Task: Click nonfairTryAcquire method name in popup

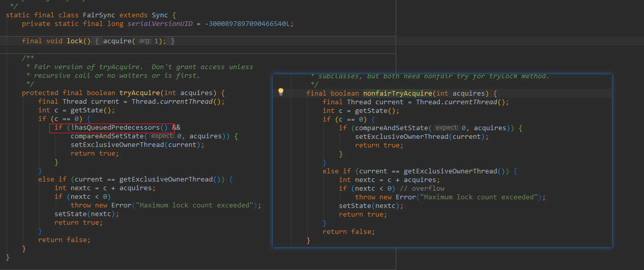Action: tap(398, 93)
